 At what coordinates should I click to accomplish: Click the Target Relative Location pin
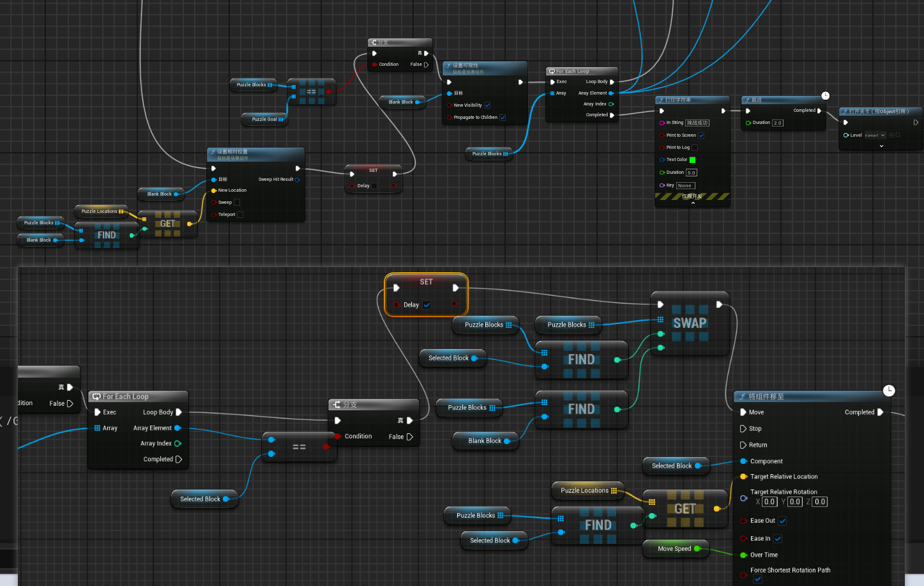point(743,477)
